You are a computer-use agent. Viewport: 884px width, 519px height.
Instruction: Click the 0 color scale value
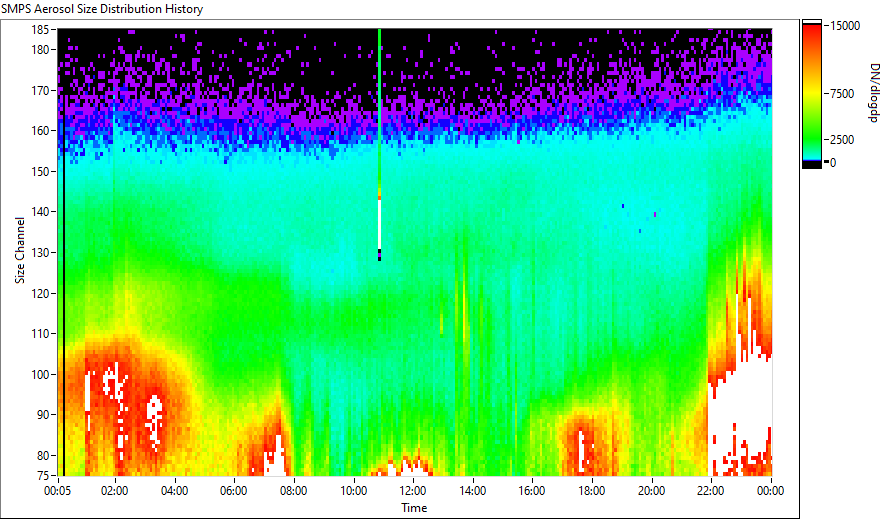click(x=833, y=163)
